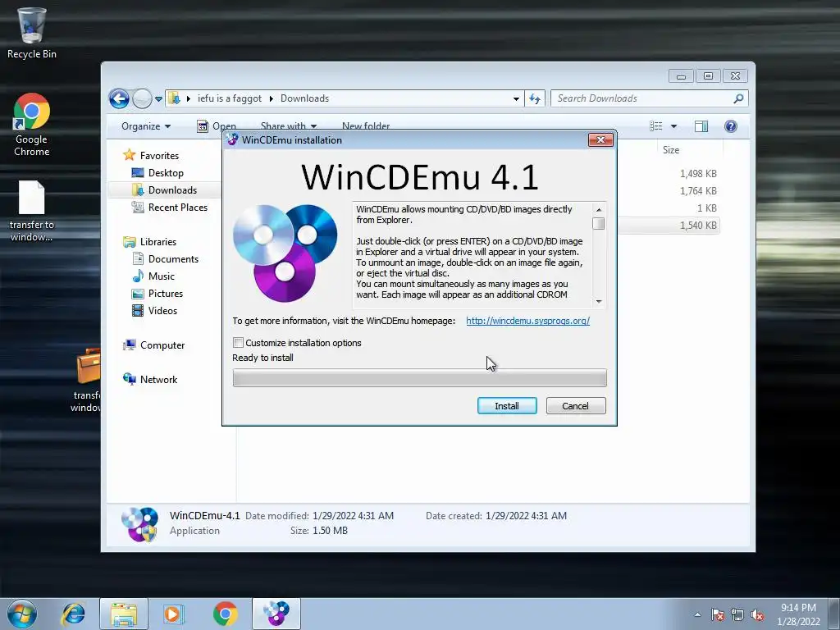Click the Install button

(x=507, y=406)
